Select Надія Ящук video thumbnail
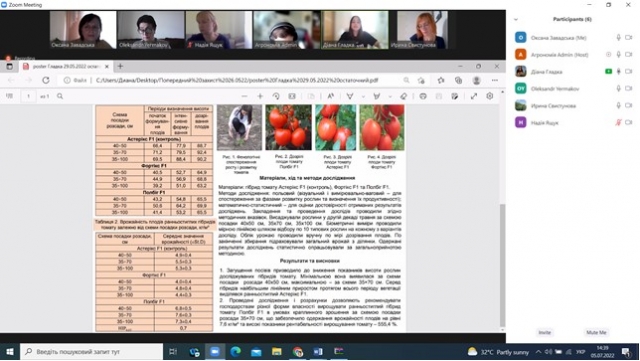 (218, 30)
